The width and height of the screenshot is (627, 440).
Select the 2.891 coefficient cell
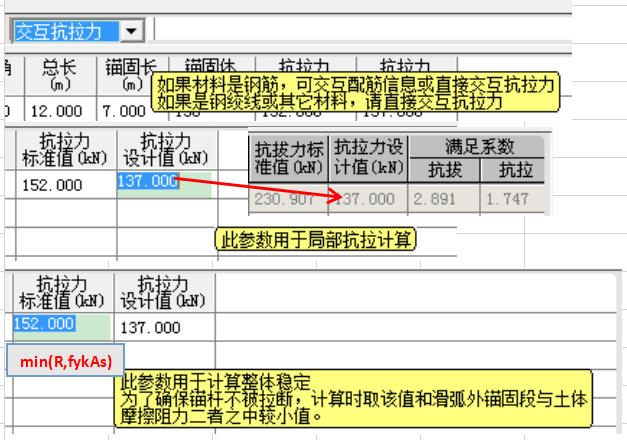[444, 199]
